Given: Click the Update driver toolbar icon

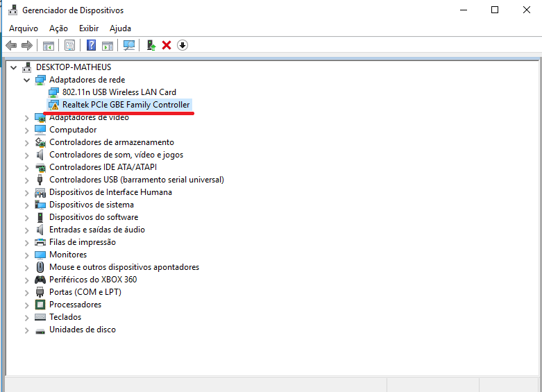Looking at the screenshot, I should pos(151,45).
